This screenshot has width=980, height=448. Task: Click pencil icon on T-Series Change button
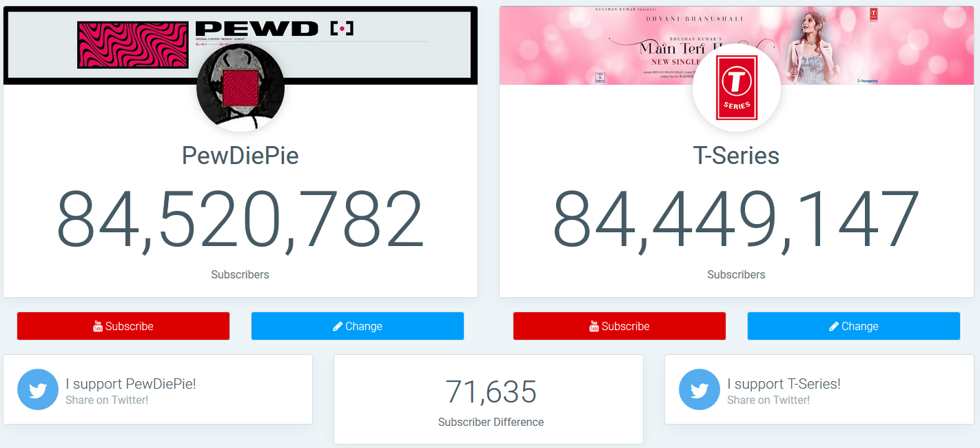[834, 326]
